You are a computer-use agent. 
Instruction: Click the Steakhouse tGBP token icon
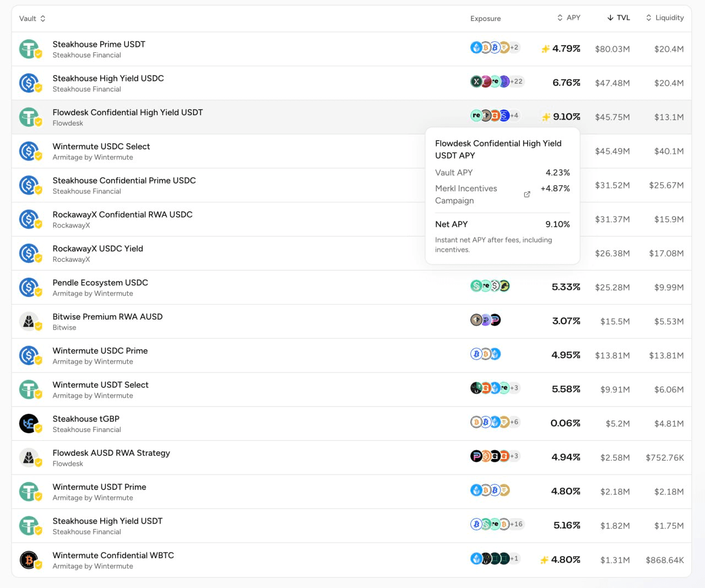[x=29, y=424]
